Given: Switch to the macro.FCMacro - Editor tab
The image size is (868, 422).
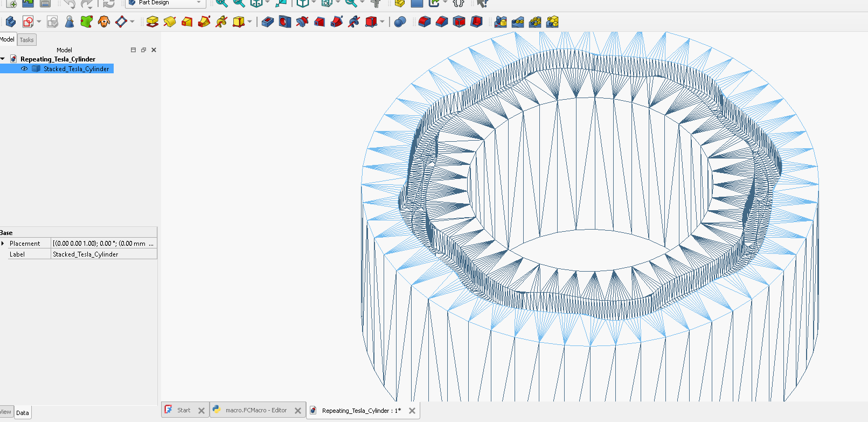Looking at the screenshot, I should point(255,410).
